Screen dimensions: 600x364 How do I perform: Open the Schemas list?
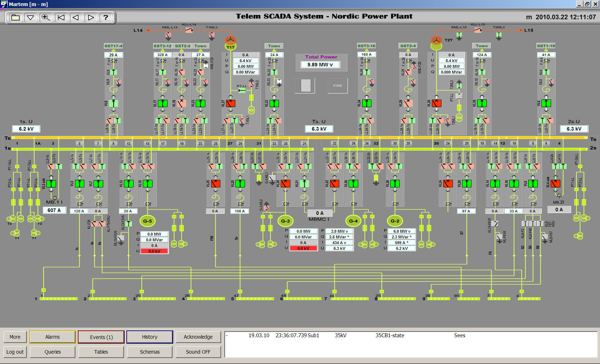tap(150, 352)
